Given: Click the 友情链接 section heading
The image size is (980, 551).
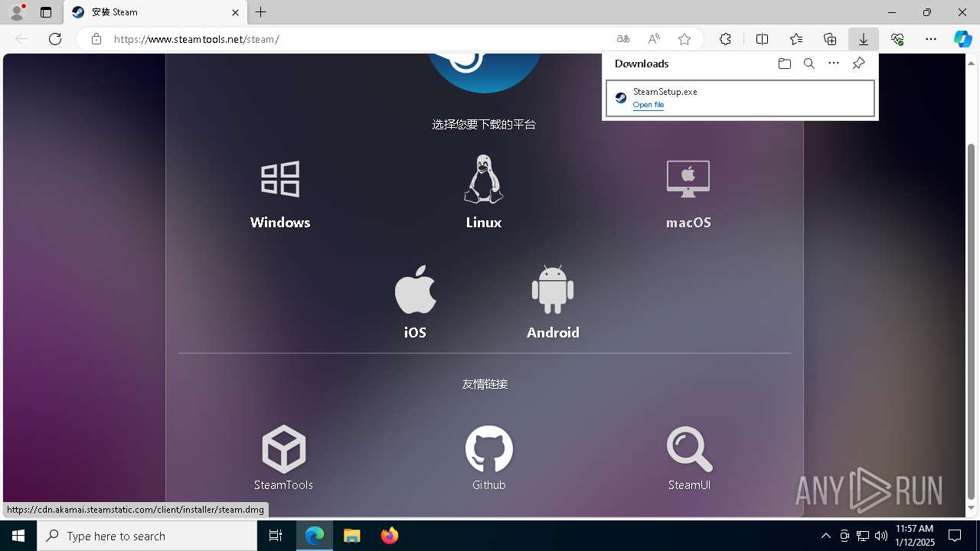Looking at the screenshot, I should 485,384.
